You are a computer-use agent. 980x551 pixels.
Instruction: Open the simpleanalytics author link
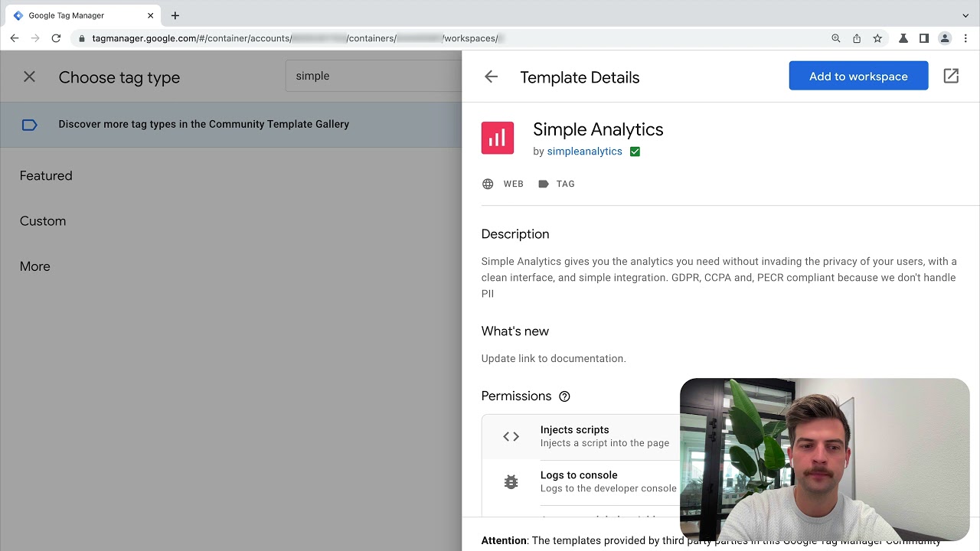584,152
